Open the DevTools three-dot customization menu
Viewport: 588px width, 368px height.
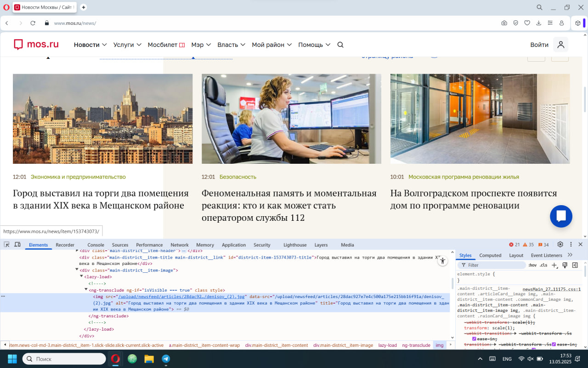[x=571, y=245]
